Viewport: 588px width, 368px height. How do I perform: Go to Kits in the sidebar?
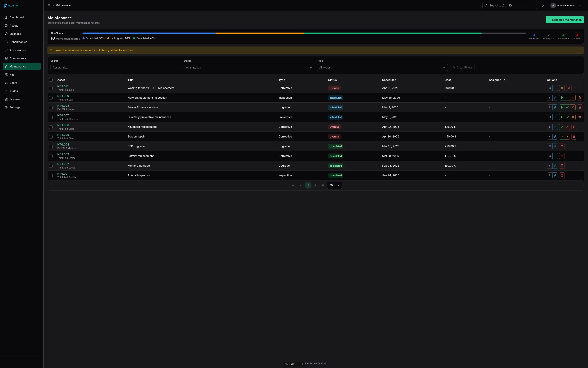tap(22, 75)
